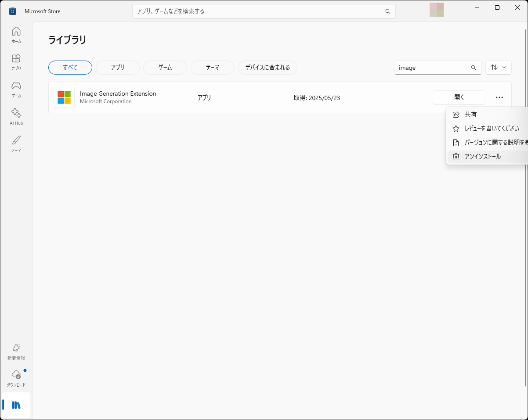Image resolution: width=528 pixels, height=420 pixels.
Task: Maximize the Microsoft Store window
Action: click(x=497, y=7)
